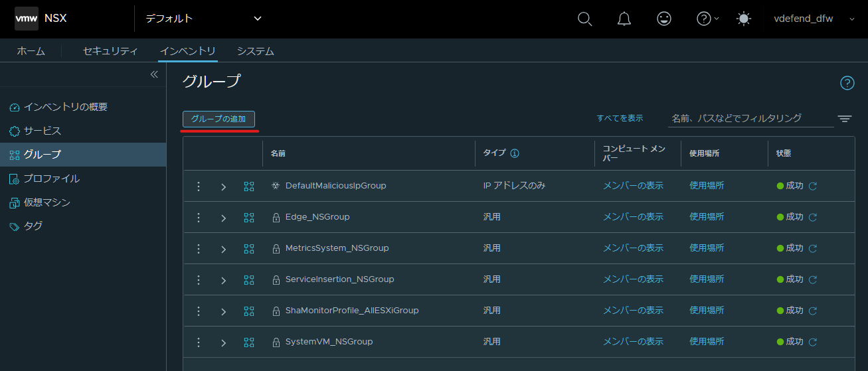This screenshot has width=868, height=371.
Task: Click the すべてを表示 link
Action: [620, 118]
